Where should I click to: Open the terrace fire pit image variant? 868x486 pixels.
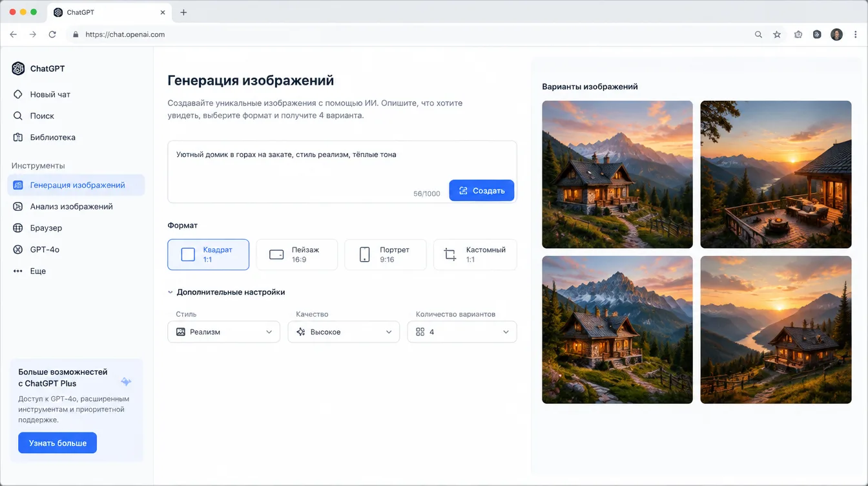click(x=776, y=174)
